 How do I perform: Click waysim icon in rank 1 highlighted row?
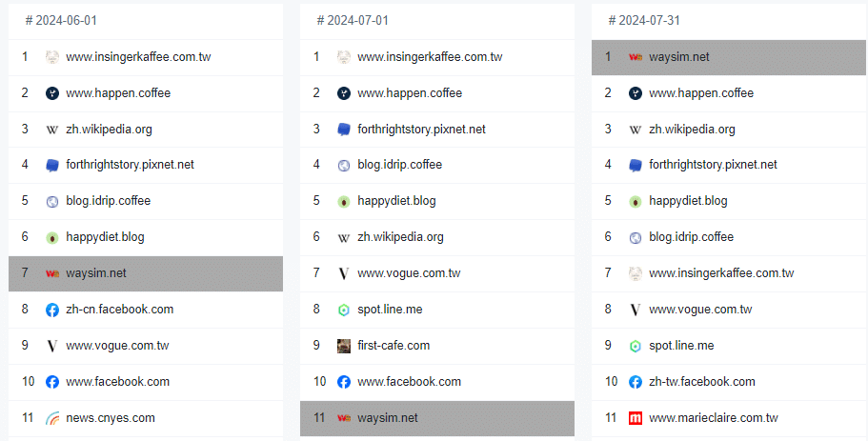pos(636,57)
